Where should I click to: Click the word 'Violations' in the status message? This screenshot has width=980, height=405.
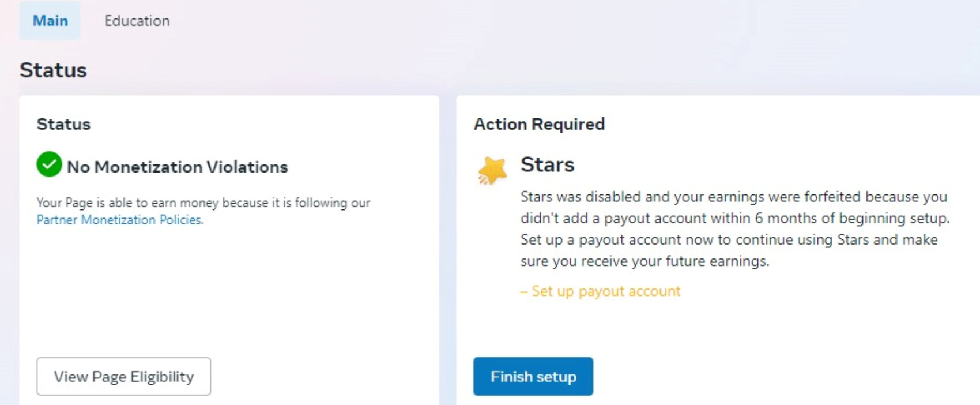247,167
